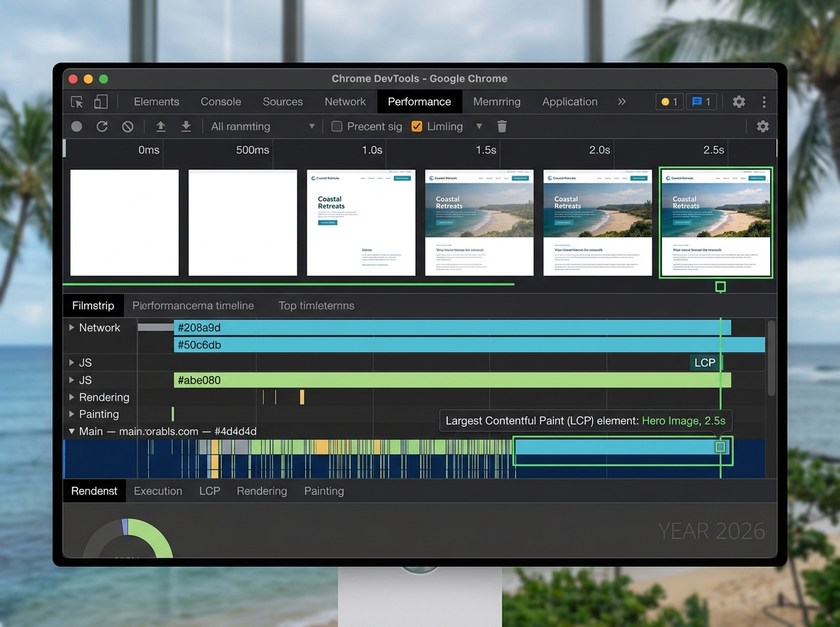Image resolution: width=840 pixels, height=627 pixels.
Task: Click the trash garbage collection icon
Action: tap(502, 127)
